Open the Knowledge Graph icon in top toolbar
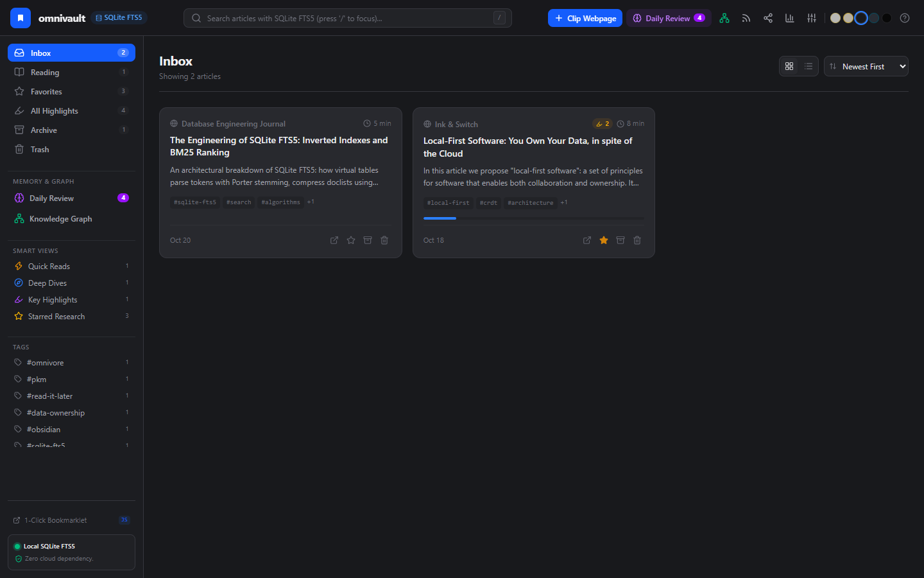 (724, 18)
